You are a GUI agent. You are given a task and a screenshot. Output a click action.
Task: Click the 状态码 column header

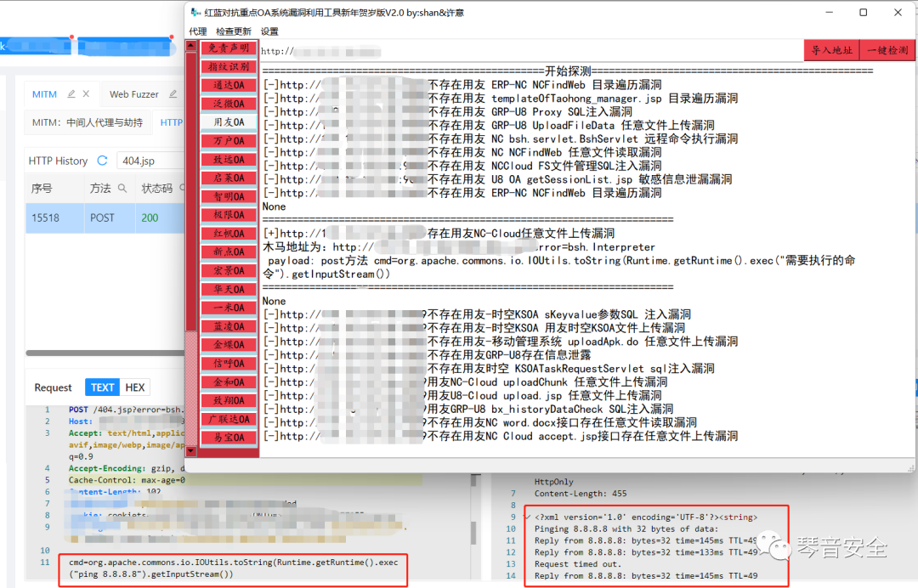[x=157, y=189]
